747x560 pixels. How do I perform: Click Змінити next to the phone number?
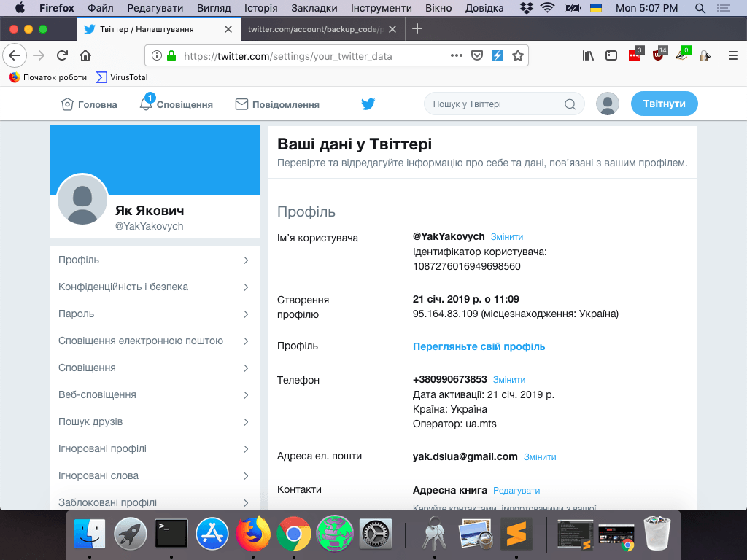[x=508, y=379]
